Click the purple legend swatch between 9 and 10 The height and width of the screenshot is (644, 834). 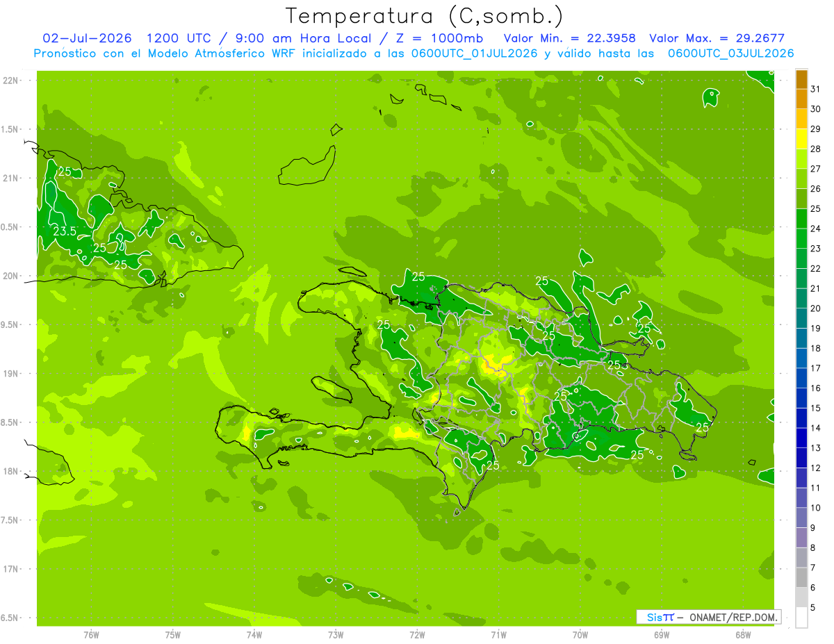click(x=801, y=518)
